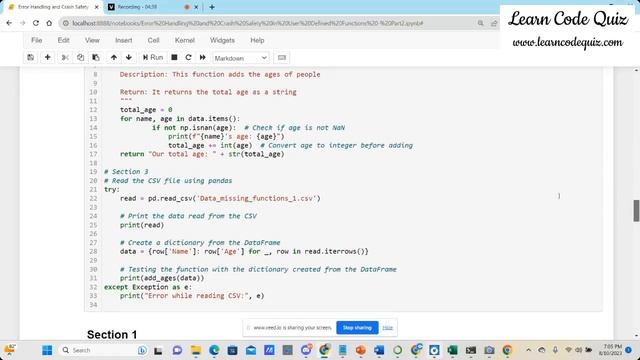Select the Section 1 markdown heading
This screenshot has height=360, width=640.
112,335
